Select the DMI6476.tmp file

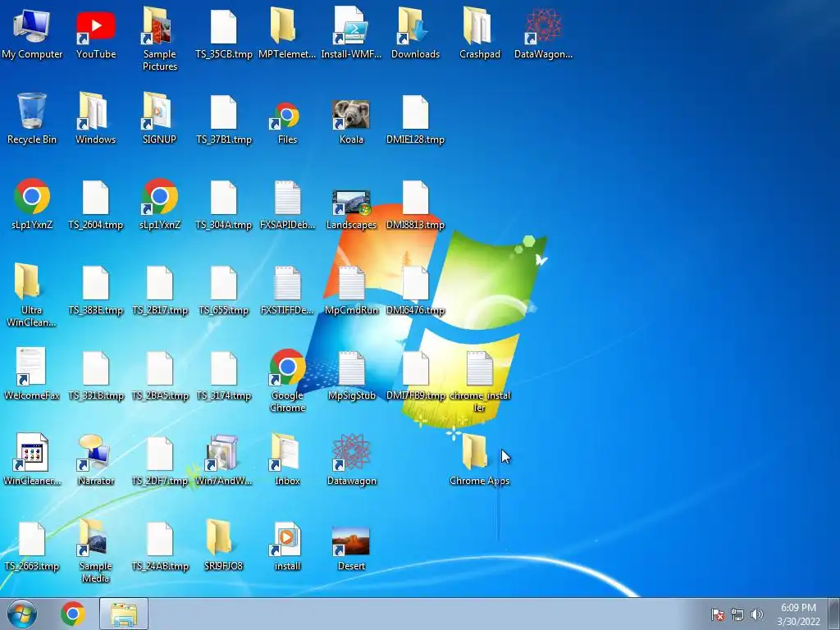415,283
